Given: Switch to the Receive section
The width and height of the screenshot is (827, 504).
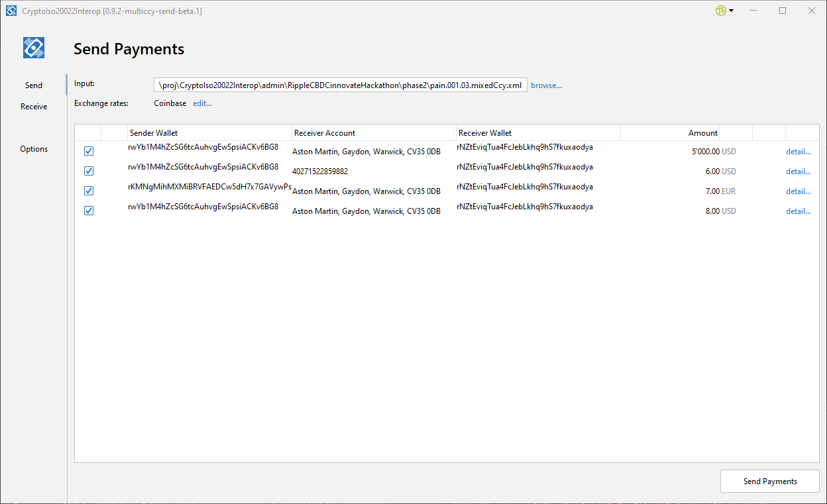Looking at the screenshot, I should pyautogui.click(x=34, y=106).
